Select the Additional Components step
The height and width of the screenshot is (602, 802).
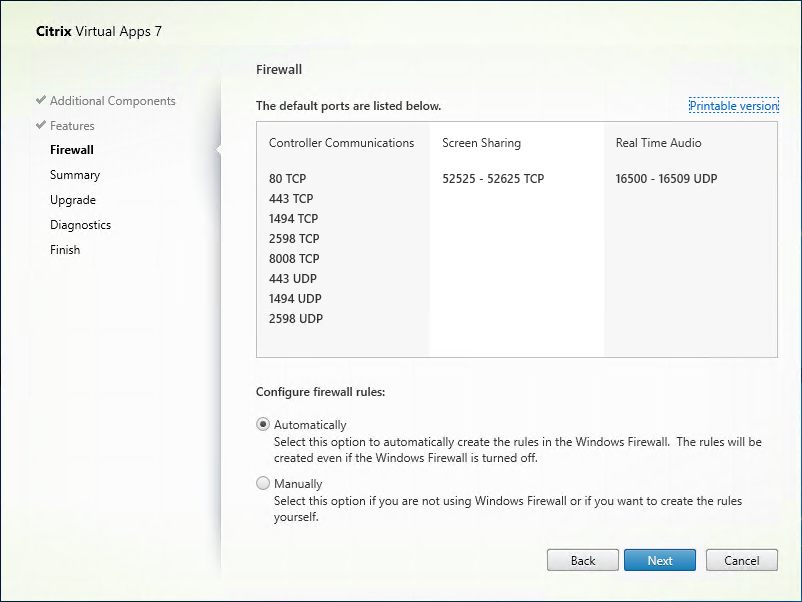[x=112, y=101]
